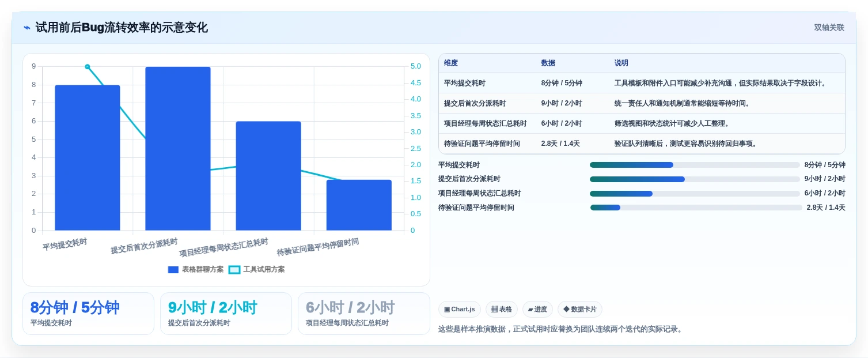Viewport: 868px width, 358px height.
Task: Click x-axis label 提交后首次分派耗时
Action: [144, 246]
